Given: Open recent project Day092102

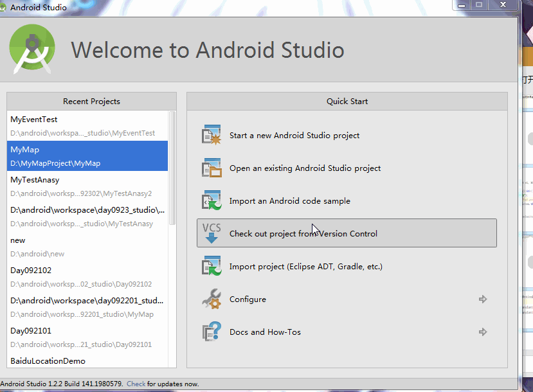Looking at the screenshot, I should pos(87,277).
